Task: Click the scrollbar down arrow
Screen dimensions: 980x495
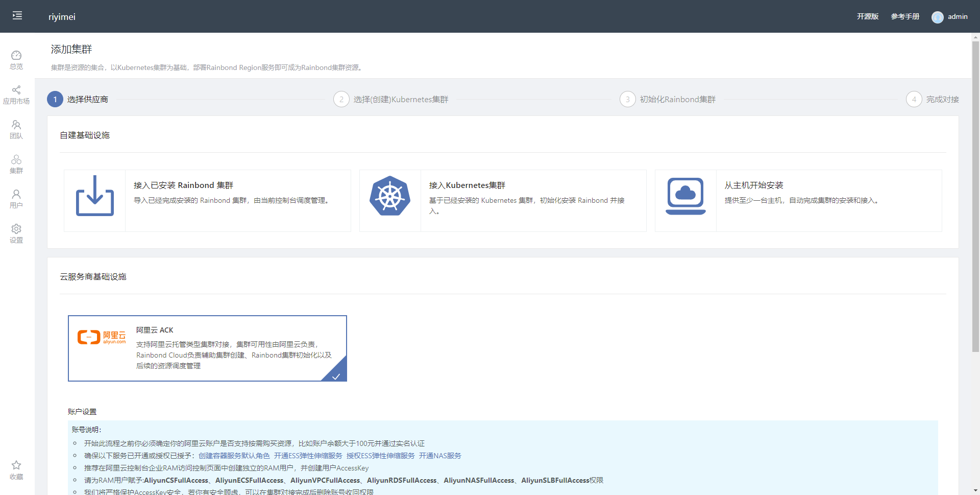Action: pos(975,491)
